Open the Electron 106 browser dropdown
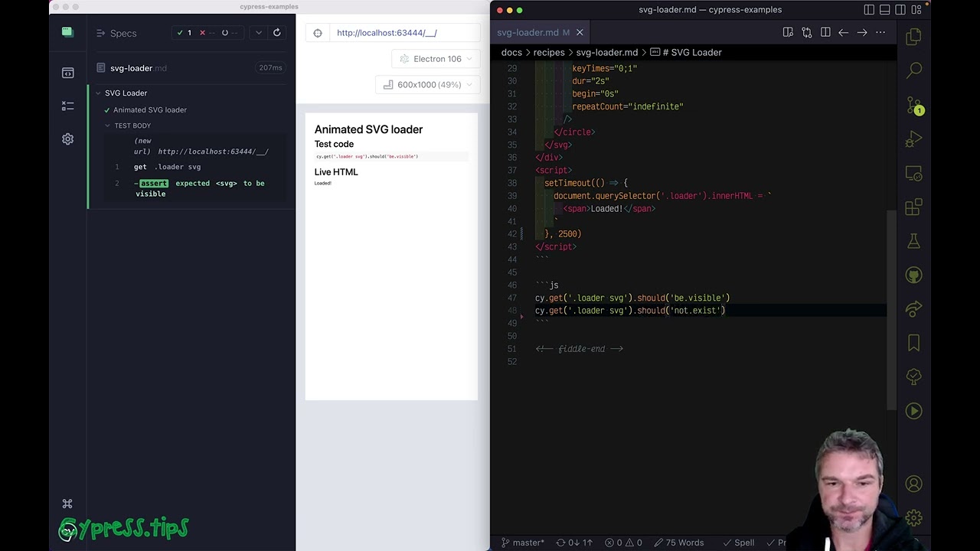 [436, 59]
